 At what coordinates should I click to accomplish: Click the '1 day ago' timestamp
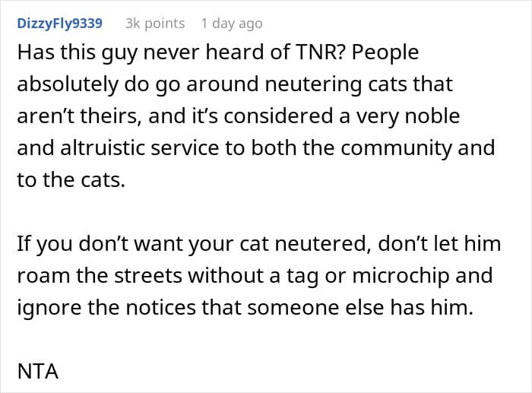232,24
